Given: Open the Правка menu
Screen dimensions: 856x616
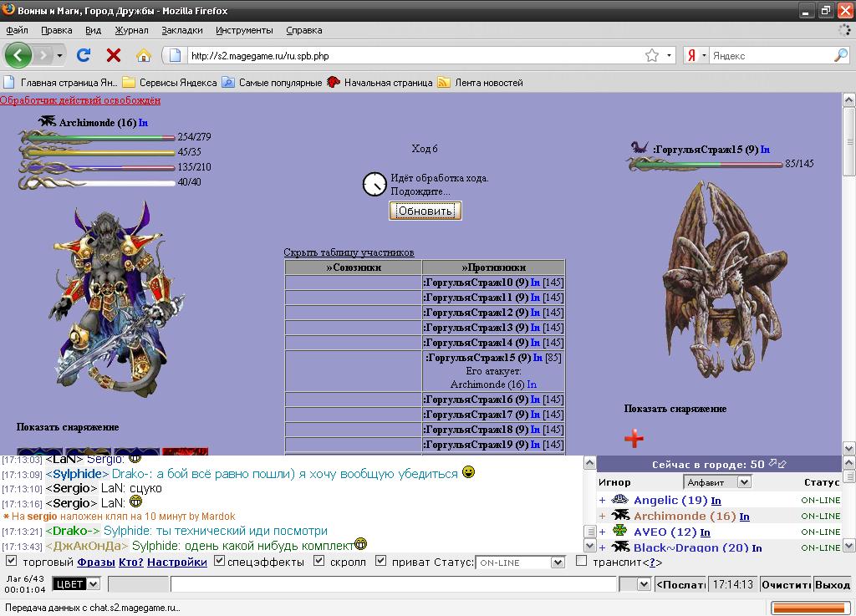Looking at the screenshot, I should point(56,31).
